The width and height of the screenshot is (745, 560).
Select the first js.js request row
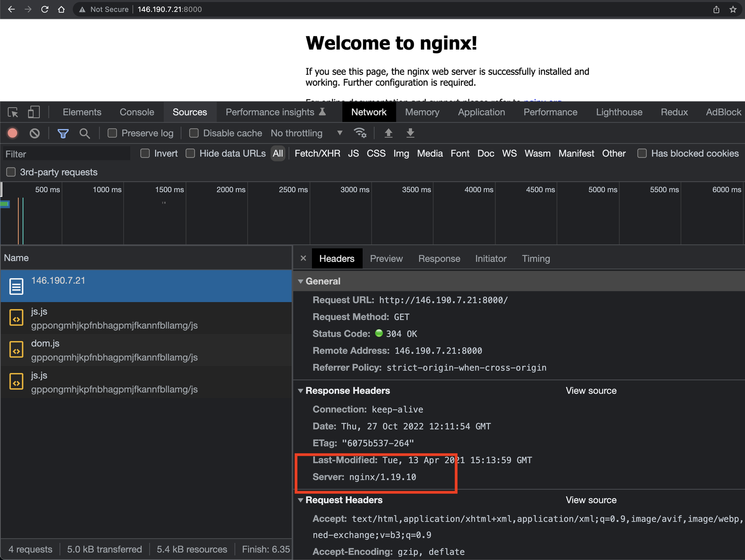[x=146, y=318]
